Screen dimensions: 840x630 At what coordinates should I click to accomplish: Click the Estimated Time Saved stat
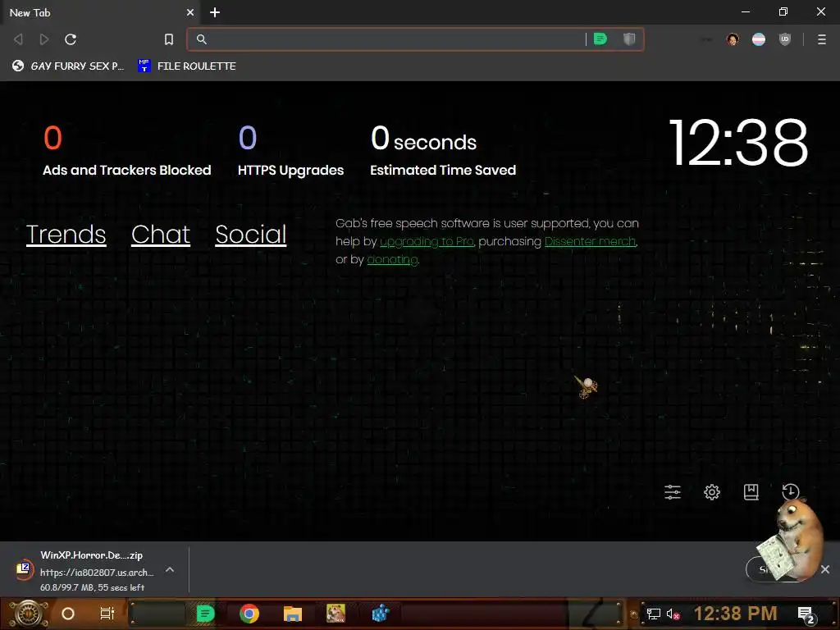coord(443,151)
